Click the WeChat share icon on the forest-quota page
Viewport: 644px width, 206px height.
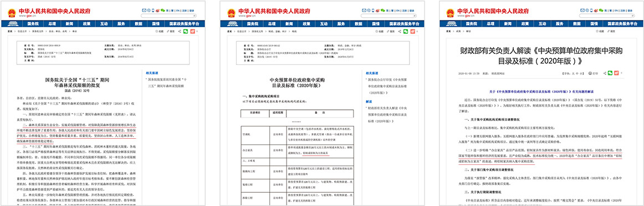[x=186, y=31]
